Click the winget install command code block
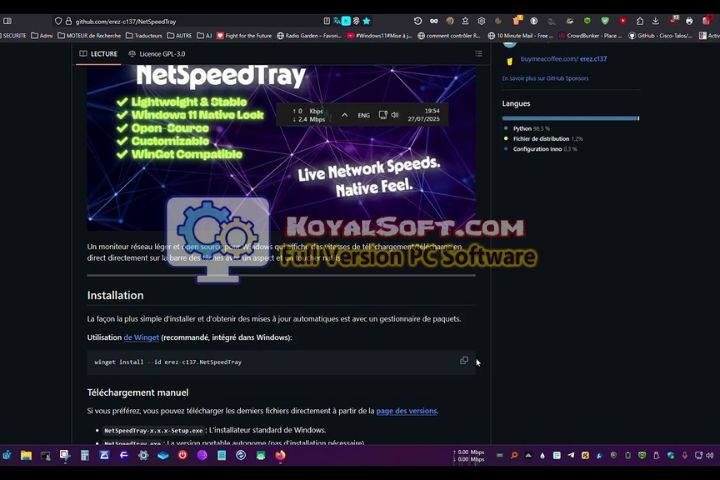The image size is (720, 480). (x=281, y=362)
